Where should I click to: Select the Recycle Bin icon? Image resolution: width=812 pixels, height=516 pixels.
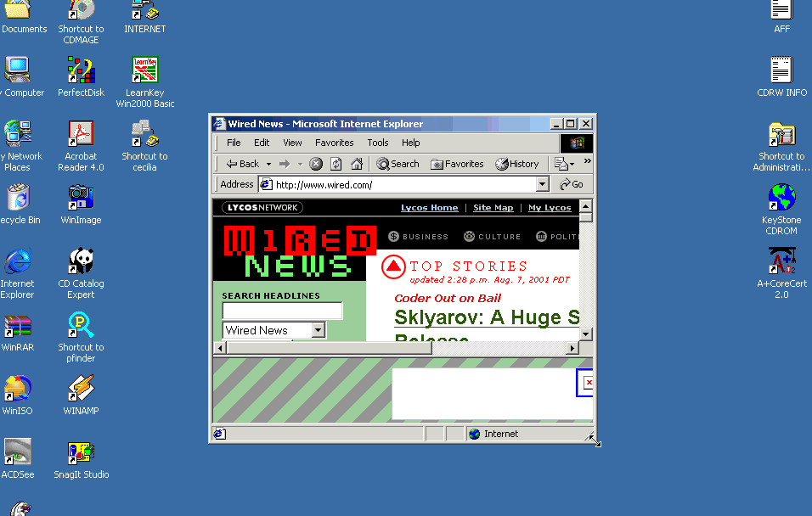pos(19,205)
